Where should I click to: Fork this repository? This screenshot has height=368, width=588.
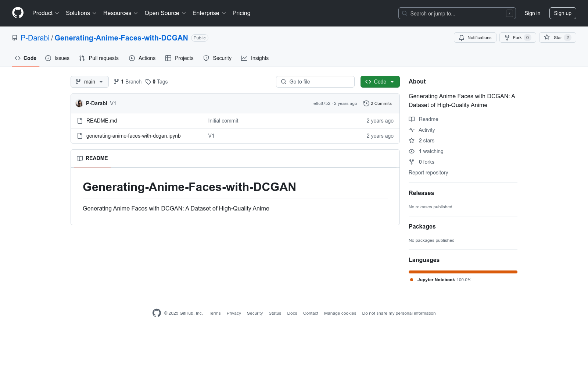coord(518,38)
